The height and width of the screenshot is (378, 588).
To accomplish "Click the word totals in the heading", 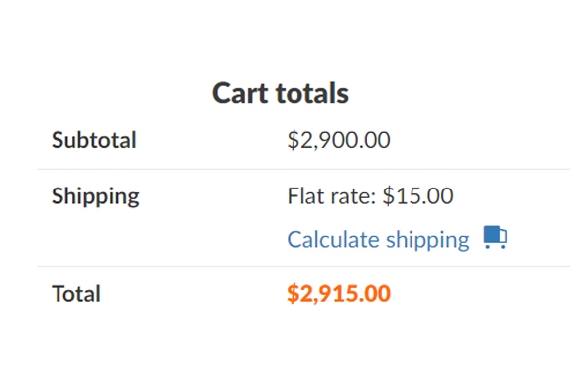I will 312,93.
